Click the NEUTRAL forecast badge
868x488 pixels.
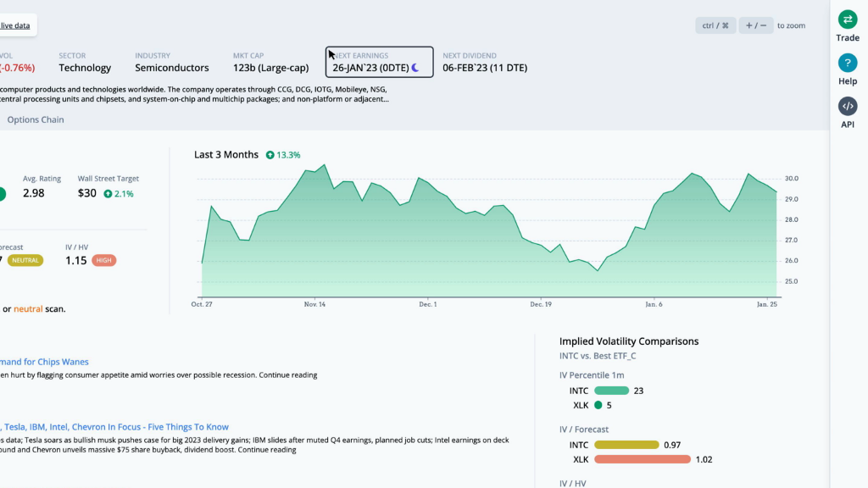click(25, 260)
